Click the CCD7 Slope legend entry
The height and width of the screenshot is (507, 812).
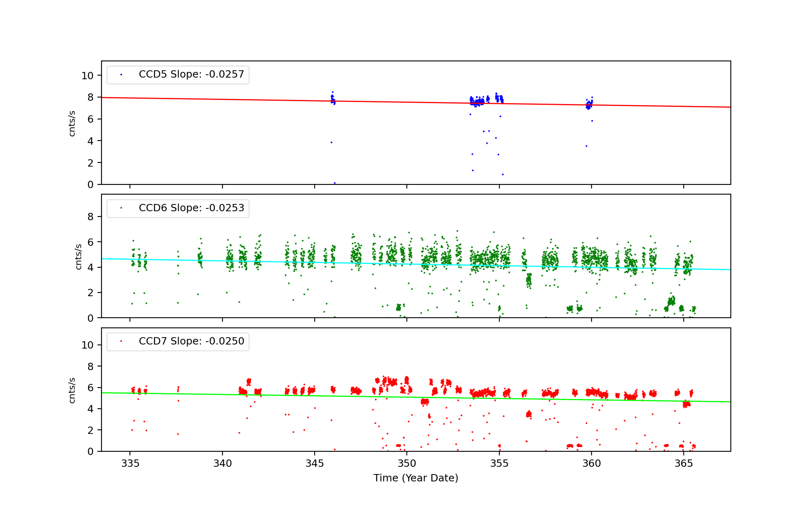tap(191, 341)
